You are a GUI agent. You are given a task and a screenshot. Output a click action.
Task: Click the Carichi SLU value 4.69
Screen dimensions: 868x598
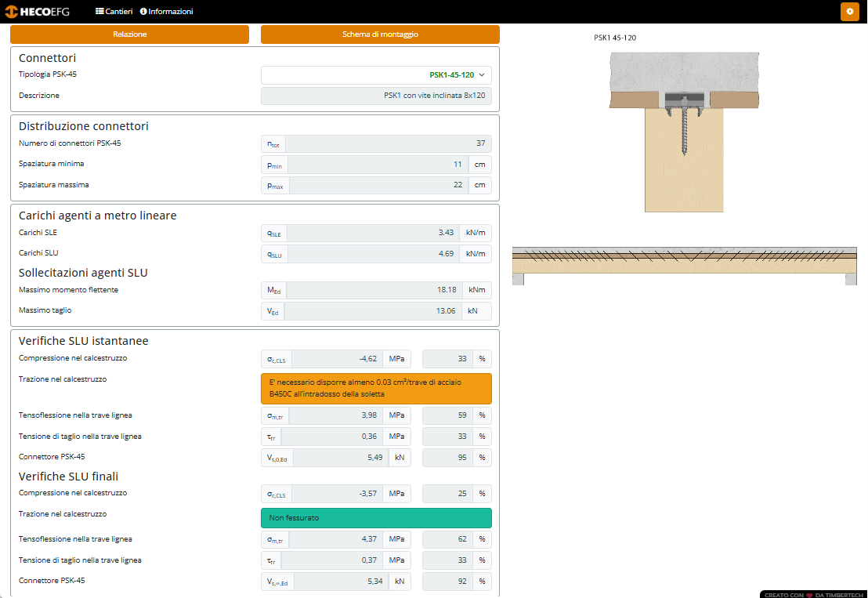click(374, 254)
